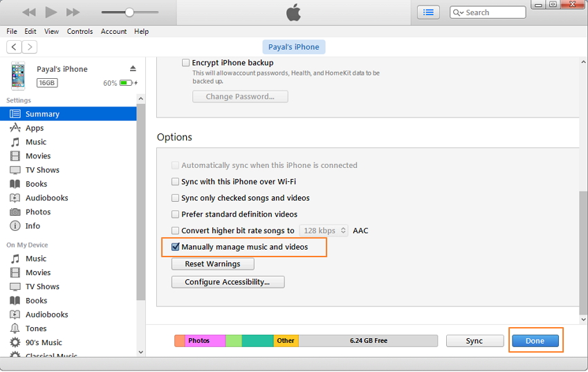Viewport: 588px width, 372px height.
Task: Click Audiobooks icon under On My Device
Action: [x=15, y=315]
